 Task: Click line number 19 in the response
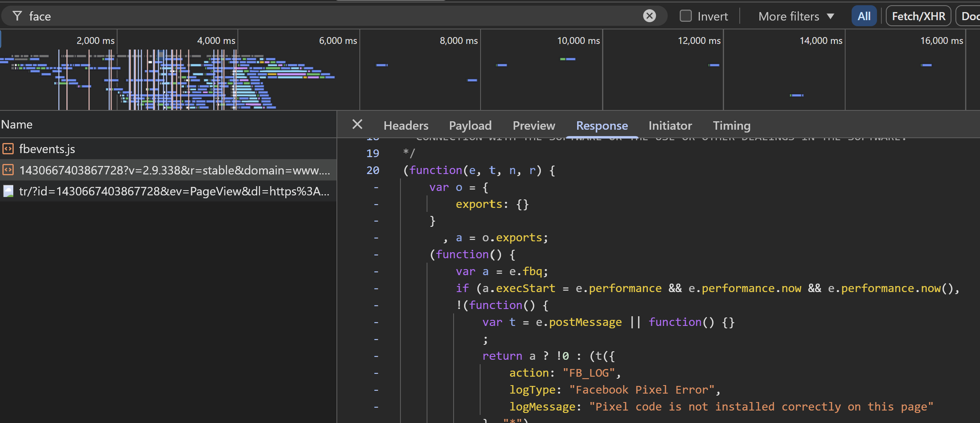coord(373,153)
